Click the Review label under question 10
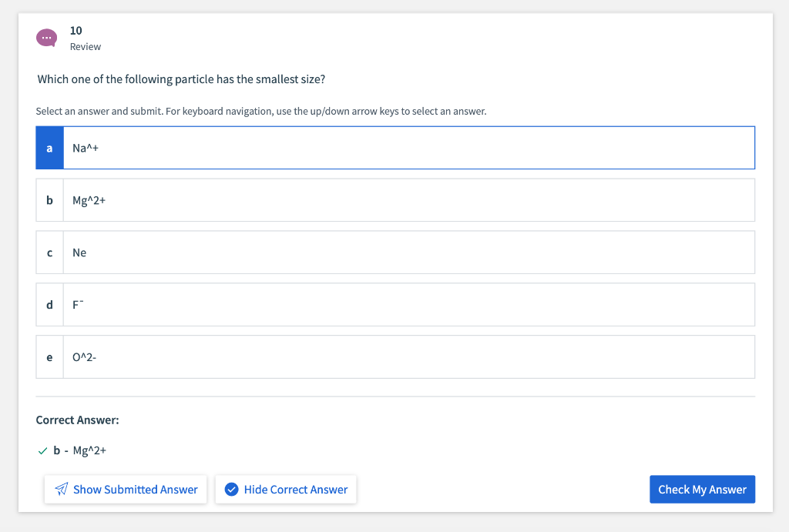Viewport: 789px width, 532px height. (x=86, y=47)
